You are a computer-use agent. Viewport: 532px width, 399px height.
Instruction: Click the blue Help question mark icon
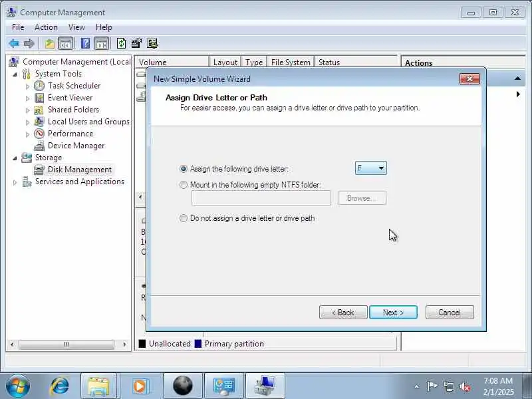pyautogui.click(x=86, y=43)
